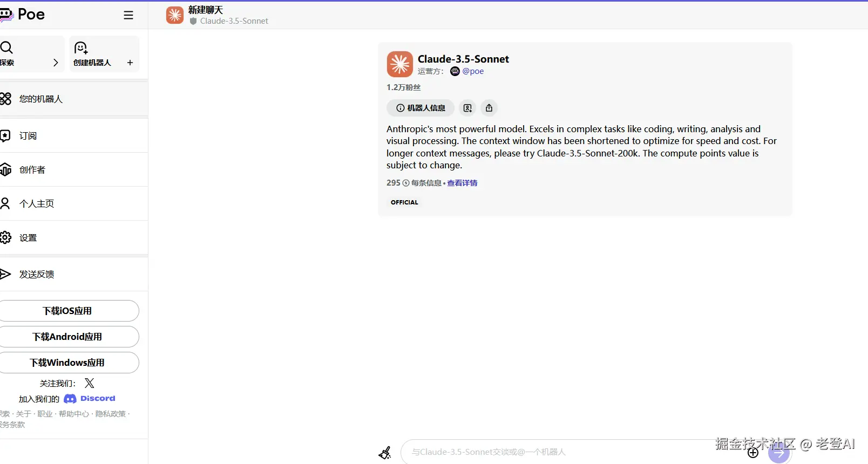This screenshot has width=868, height=464.
Task: Click the Claude-3.5-Sonnet name in the bot card
Action: [x=463, y=59]
